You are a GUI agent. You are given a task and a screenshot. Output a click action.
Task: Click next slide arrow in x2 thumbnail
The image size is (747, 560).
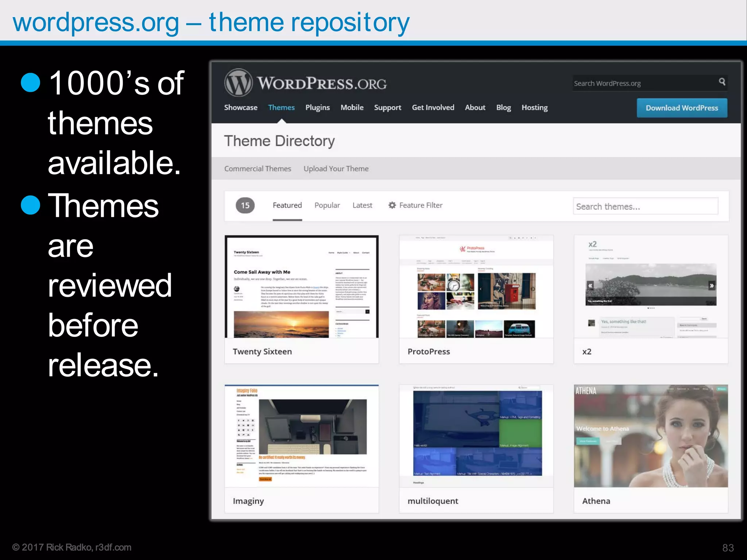[x=711, y=286]
